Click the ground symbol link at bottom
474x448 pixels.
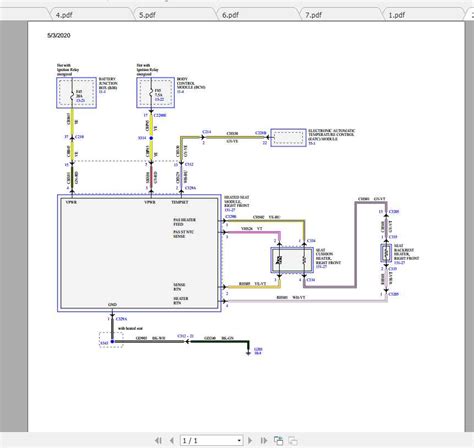click(x=258, y=351)
